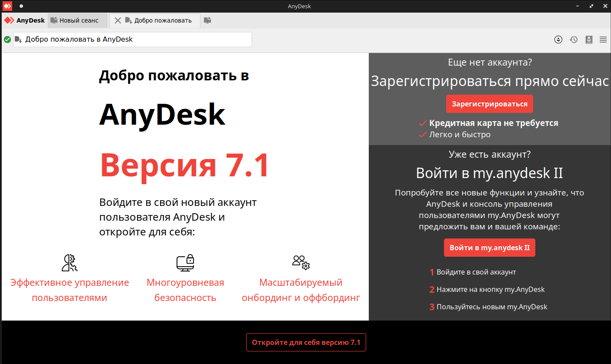The height and width of the screenshot is (364, 611).
Task: Switch to the Новый сеанс tab
Action: [x=78, y=20]
